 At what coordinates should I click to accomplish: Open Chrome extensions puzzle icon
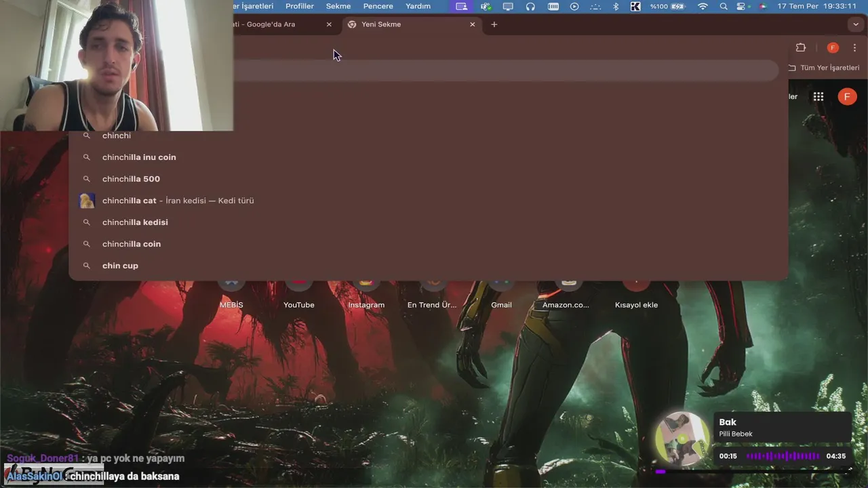pos(801,47)
